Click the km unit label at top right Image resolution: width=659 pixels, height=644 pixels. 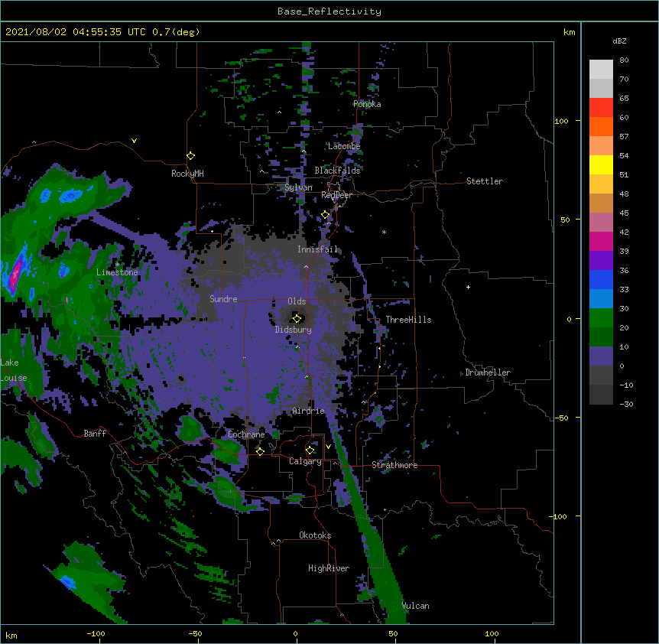click(569, 32)
